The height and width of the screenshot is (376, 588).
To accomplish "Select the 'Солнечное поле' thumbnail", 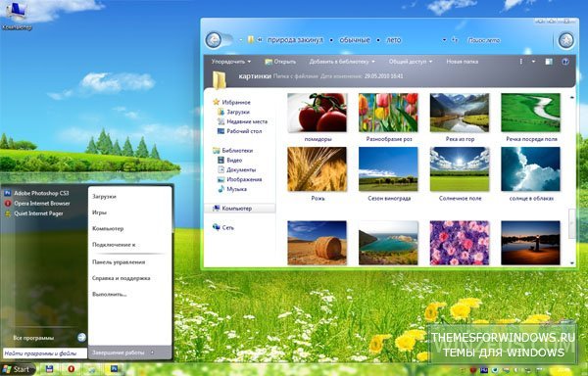I will click(x=460, y=168).
